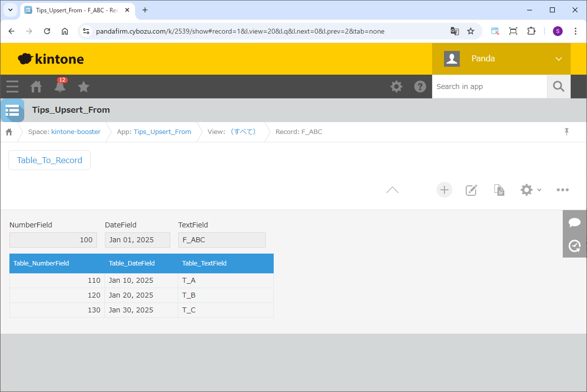
Task: Open the hamburger navigation menu
Action: pos(12,87)
